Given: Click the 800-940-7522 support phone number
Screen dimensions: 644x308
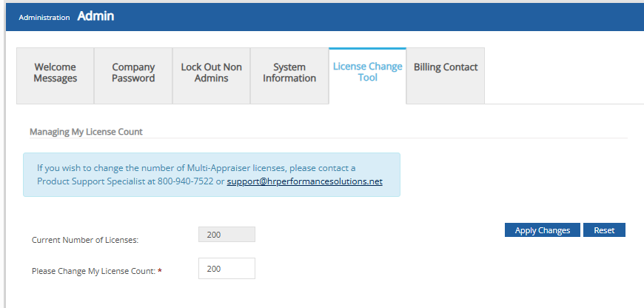Looking at the screenshot, I should pyautogui.click(x=185, y=181).
